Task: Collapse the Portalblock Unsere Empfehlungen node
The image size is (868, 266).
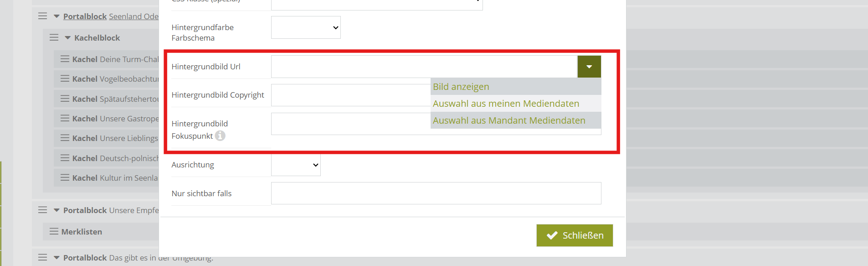Action: (x=57, y=210)
